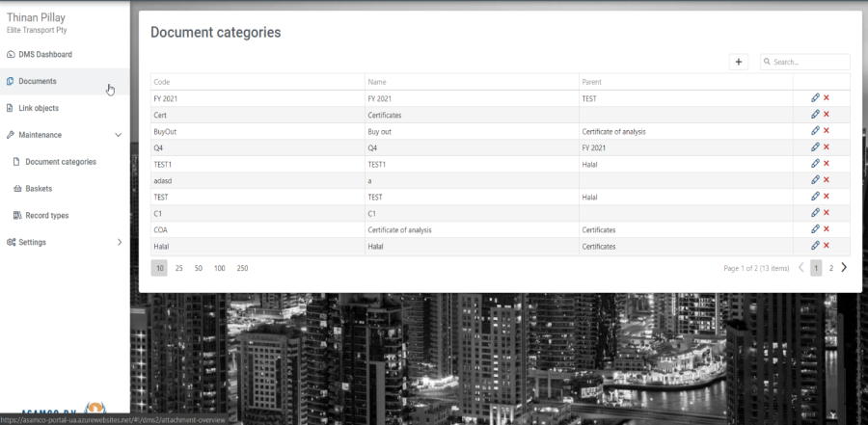The width and height of the screenshot is (868, 425).
Task: Edit the FY 2021 category row
Action: (815, 97)
